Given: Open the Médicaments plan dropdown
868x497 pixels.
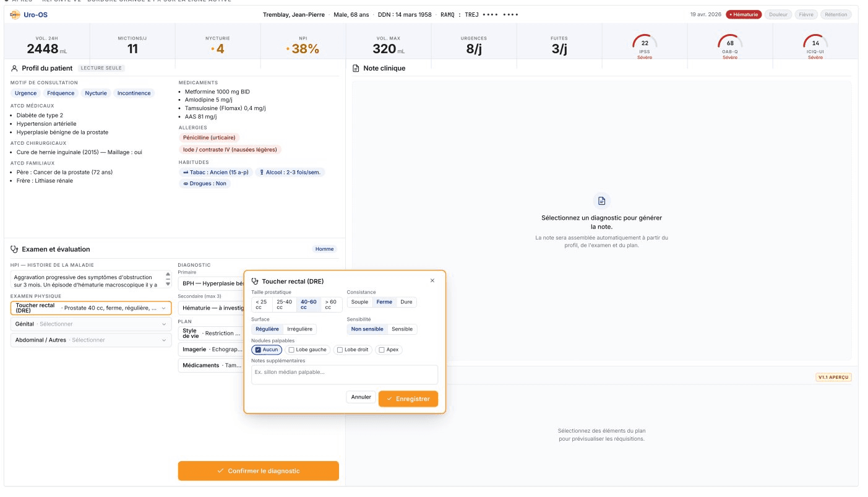Looking at the screenshot, I should point(211,365).
